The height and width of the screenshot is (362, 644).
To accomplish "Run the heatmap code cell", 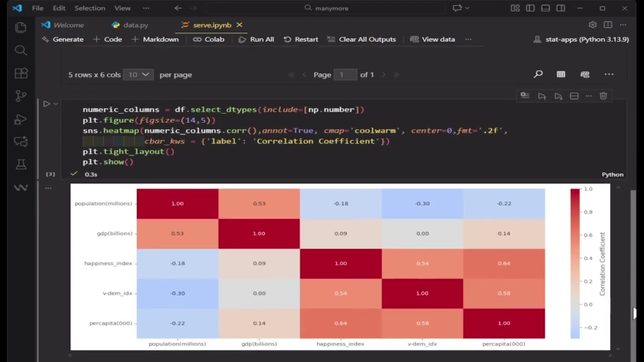I will pos(46,104).
